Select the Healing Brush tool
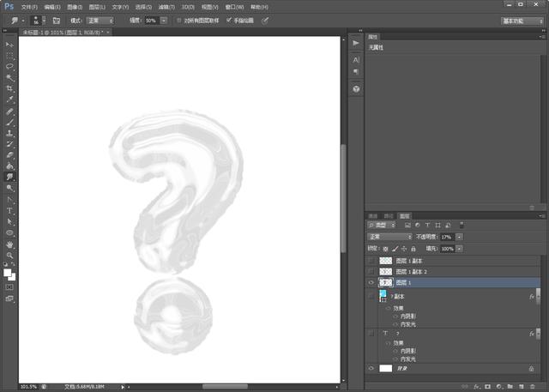The height and width of the screenshot is (392, 549). click(x=9, y=112)
